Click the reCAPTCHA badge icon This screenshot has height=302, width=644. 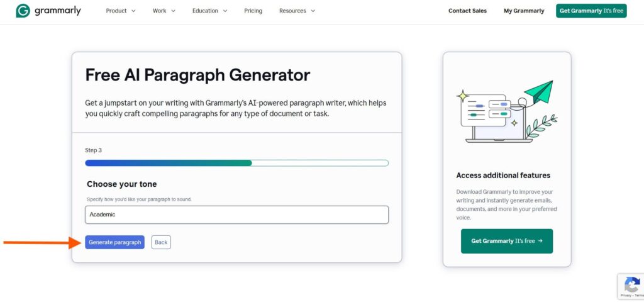click(631, 284)
